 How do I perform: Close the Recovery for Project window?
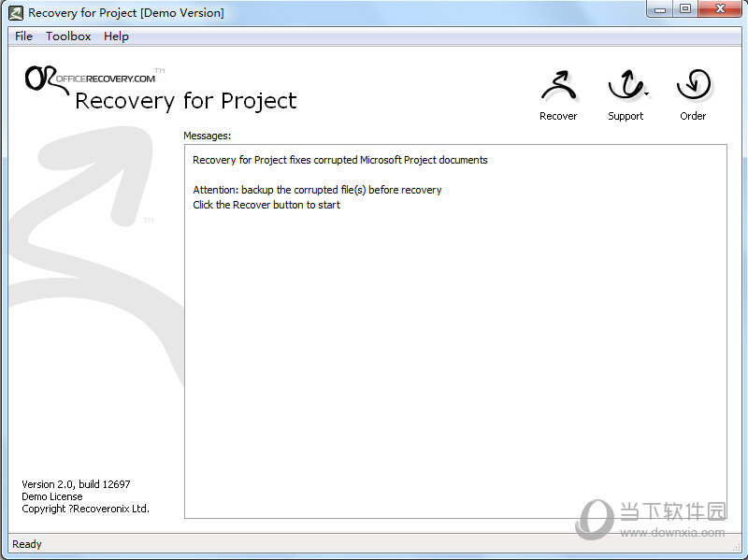(720, 9)
